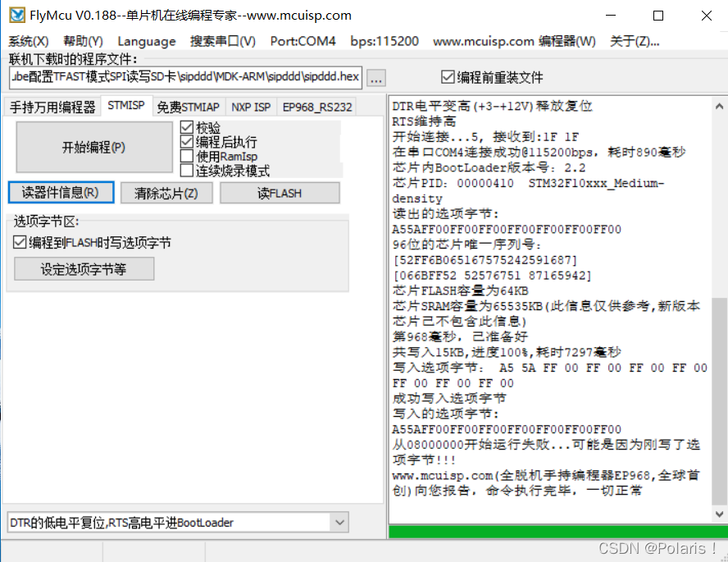Viewport: 728px width, 562px height.
Task: Enable the 连续烧录模式 checkbox
Action: (187, 171)
